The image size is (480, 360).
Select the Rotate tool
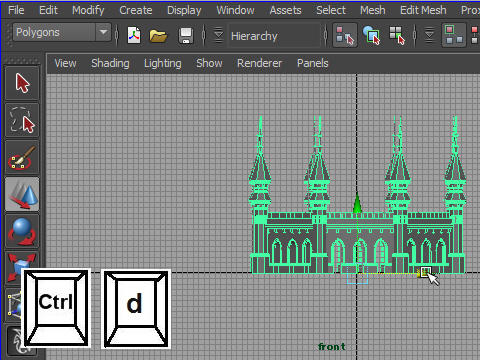coord(22,231)
